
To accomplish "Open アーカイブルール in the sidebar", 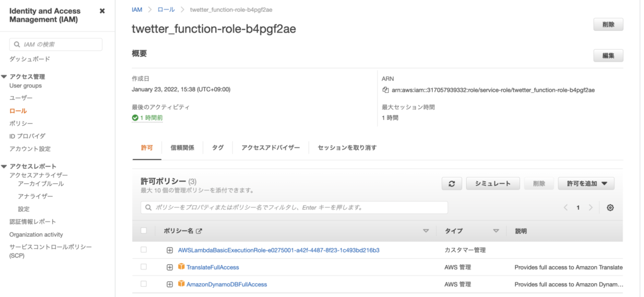I will pyautogui.click(x=41, y=184).
